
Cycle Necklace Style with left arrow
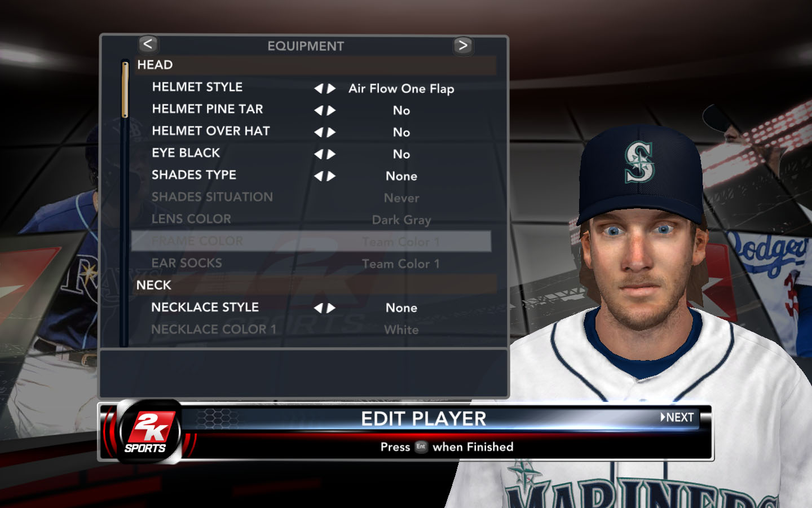tap(319, 308)
